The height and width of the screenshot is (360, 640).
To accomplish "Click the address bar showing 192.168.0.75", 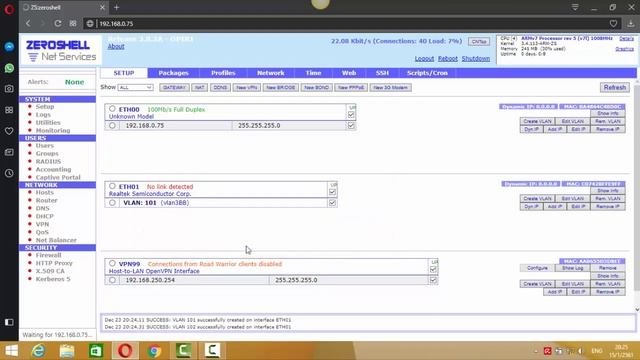I will tap(351, 24).
